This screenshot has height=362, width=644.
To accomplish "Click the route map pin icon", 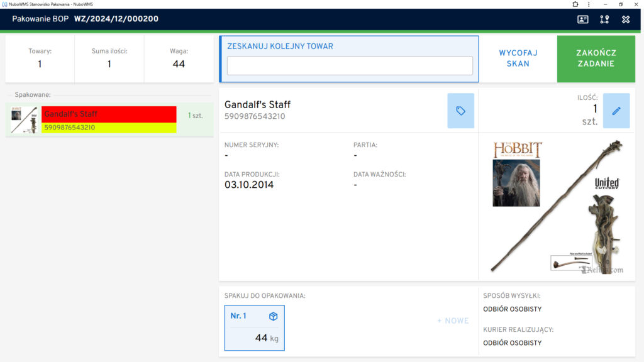I will pos(604,19).
